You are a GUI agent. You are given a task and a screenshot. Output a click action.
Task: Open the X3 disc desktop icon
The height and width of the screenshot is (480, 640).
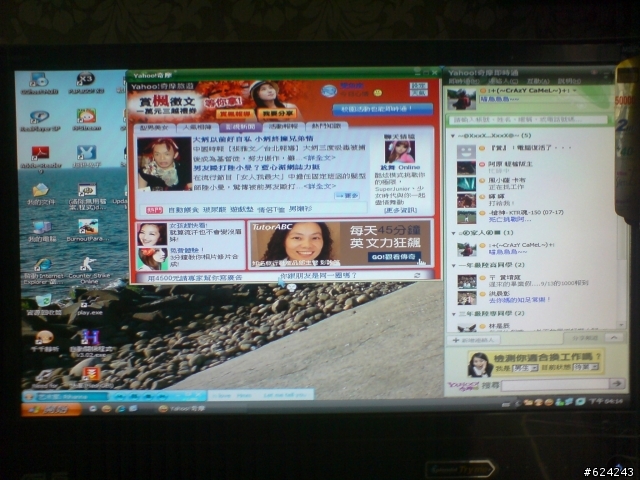(85, 82)
